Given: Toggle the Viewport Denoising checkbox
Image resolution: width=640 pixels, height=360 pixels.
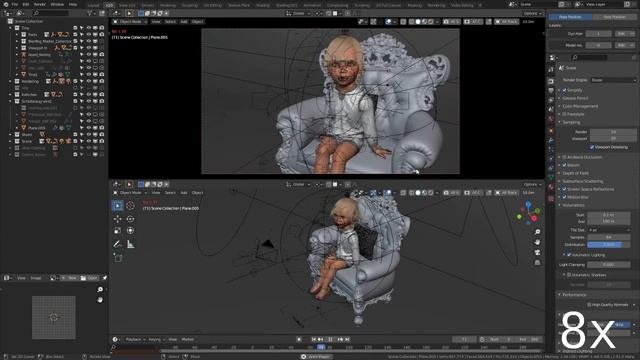Looking at the screenshot, I should point(592,147).
